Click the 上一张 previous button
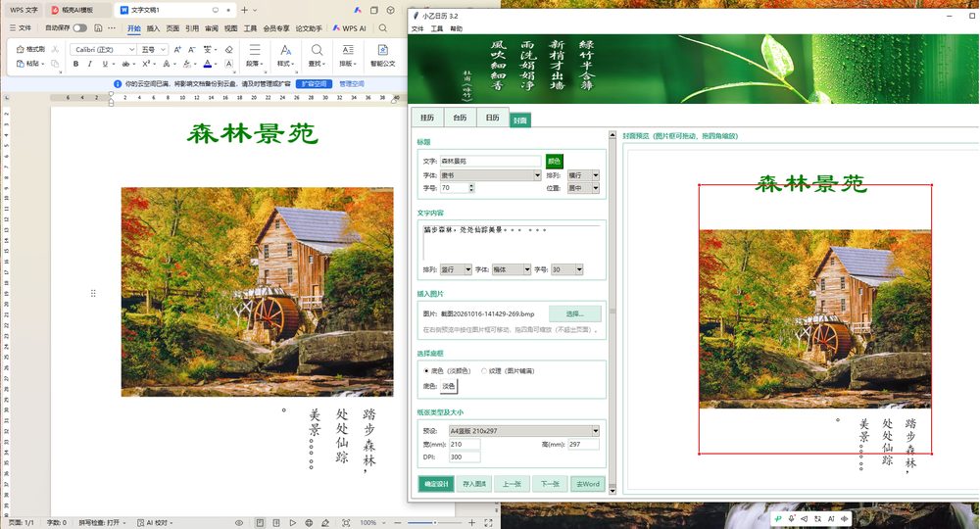 pos(512,484)
